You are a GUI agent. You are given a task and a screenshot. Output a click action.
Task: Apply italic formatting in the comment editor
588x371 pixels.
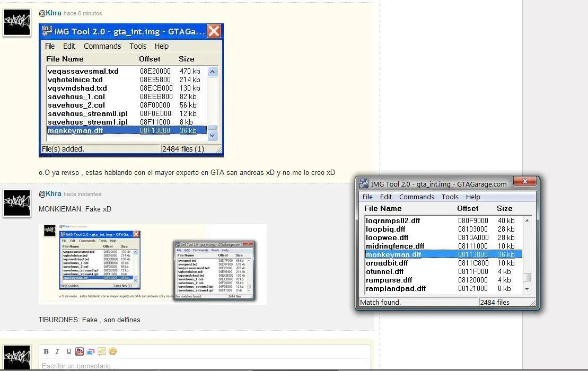click(57, 351)
